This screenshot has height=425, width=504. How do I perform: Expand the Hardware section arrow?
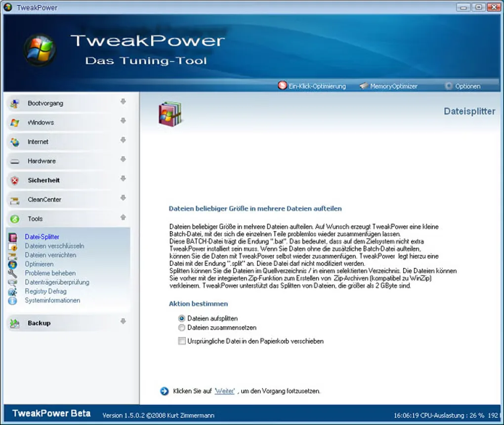[x=123, y=160]
